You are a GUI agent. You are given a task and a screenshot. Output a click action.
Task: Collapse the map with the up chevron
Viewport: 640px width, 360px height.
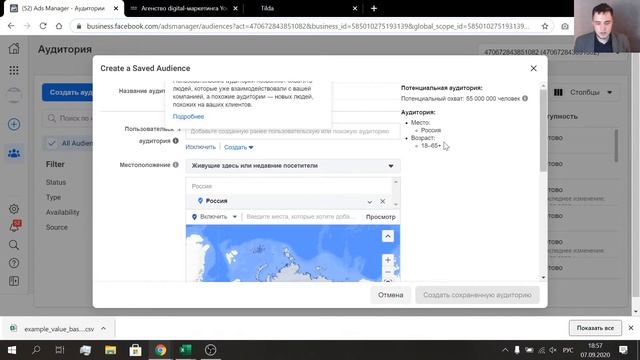[388, 236]
